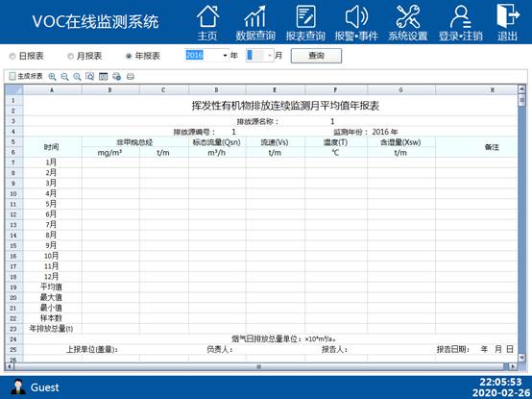Screen dimensions: 532x399
Task: Click 生成报表 generate report
Action: pos(26,76)
